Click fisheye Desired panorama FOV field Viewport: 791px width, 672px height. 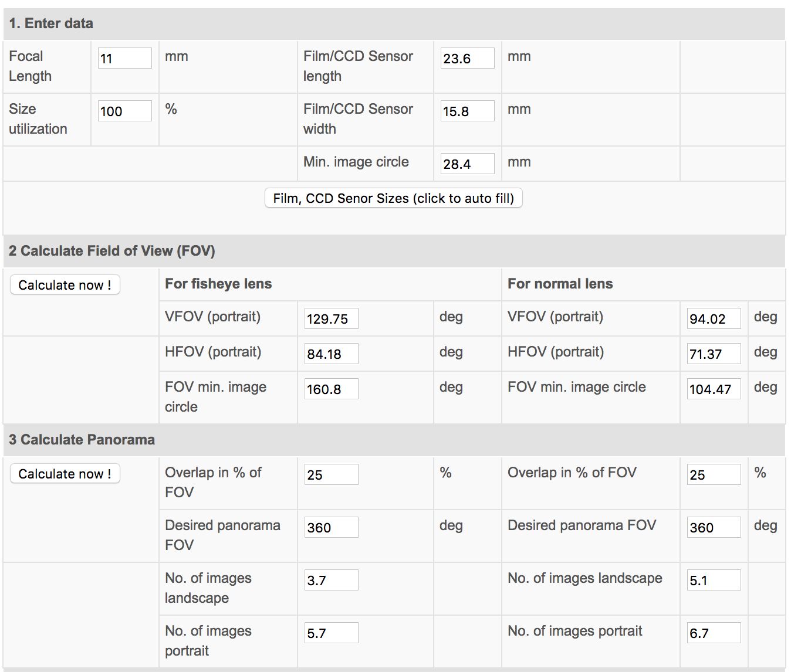(332, 527)
